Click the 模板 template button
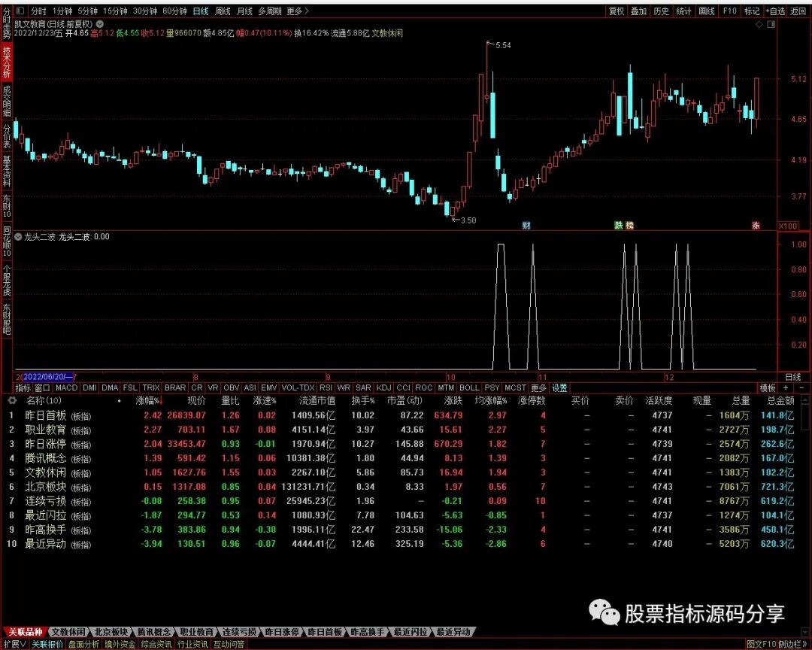The image size is (812, 650). pos(768,387)
